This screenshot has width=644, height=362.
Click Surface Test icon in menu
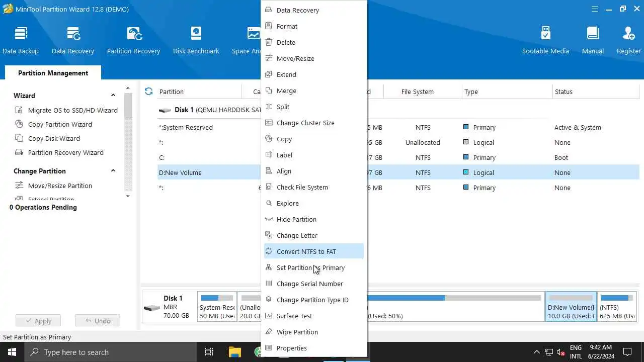pos(269,316)
